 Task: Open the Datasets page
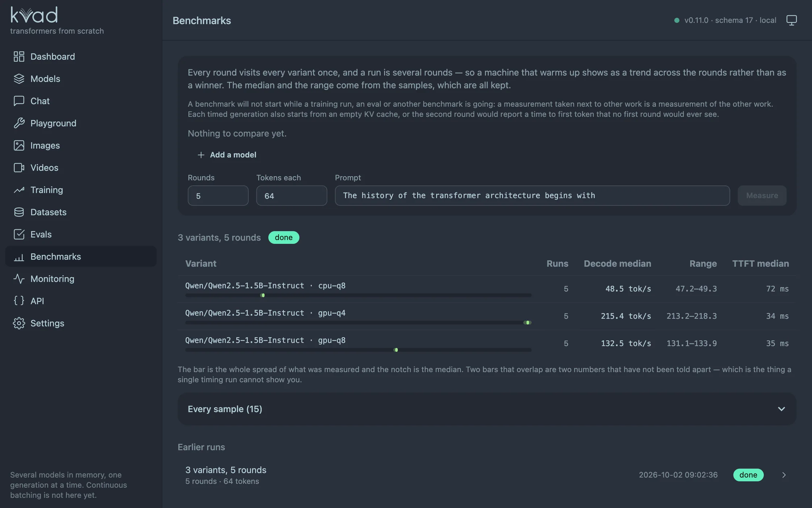click(x=81, y=212)
